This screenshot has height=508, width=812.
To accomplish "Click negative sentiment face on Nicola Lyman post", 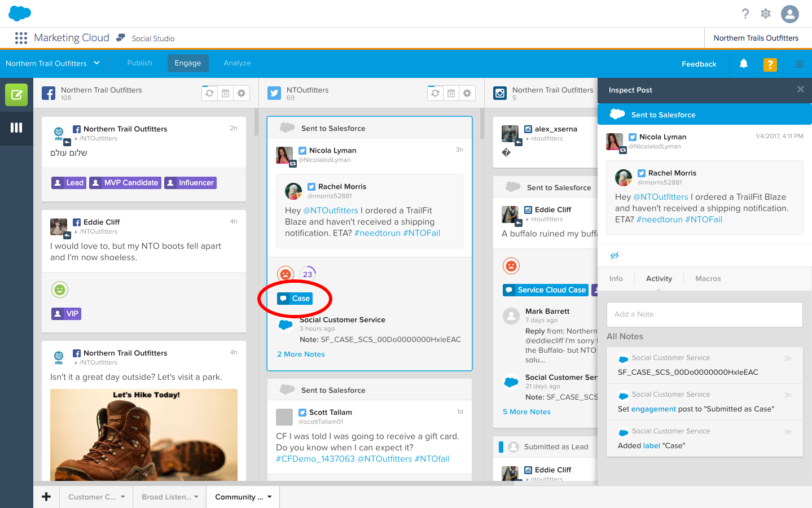I will coord(286,274).
